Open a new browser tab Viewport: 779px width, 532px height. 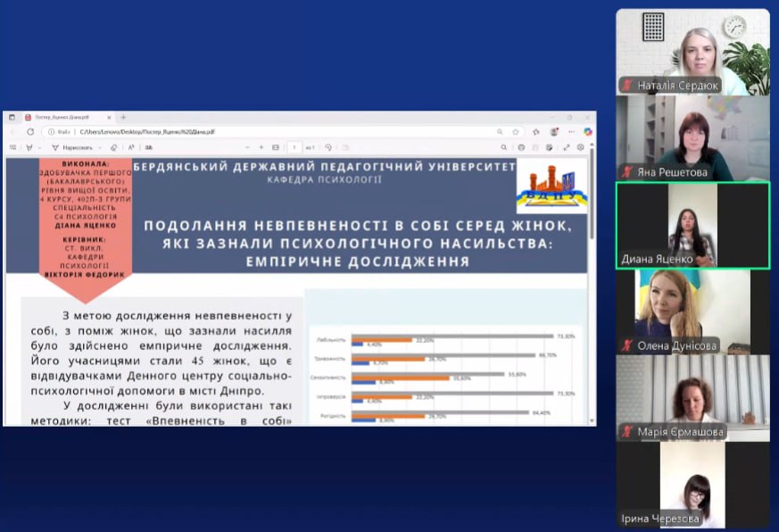click(x=123, y=117)
